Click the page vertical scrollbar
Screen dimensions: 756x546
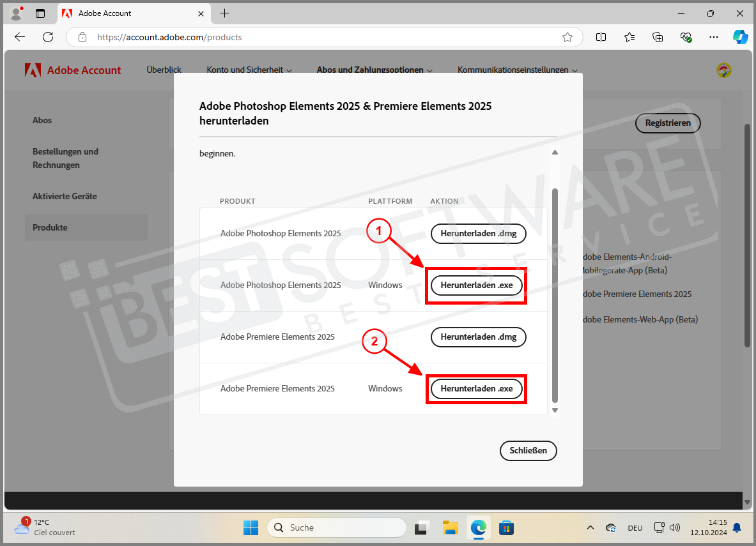[x=747, y=236]
